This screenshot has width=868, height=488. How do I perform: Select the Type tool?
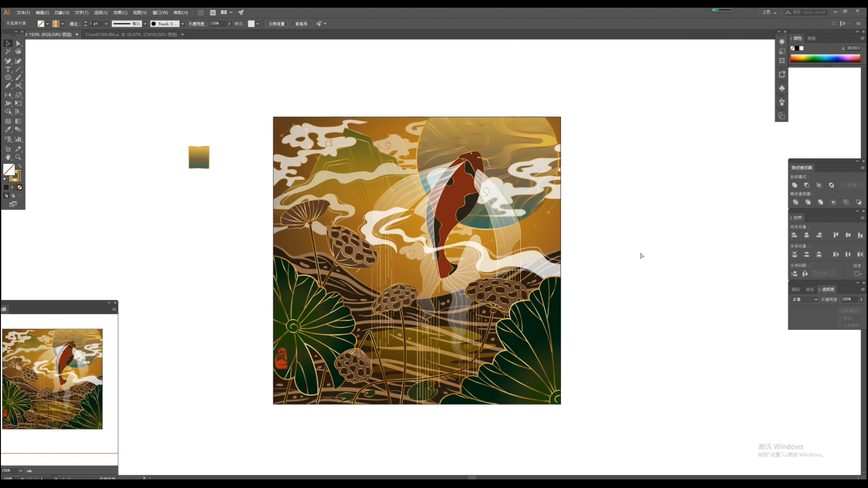(x=8, y=70)
